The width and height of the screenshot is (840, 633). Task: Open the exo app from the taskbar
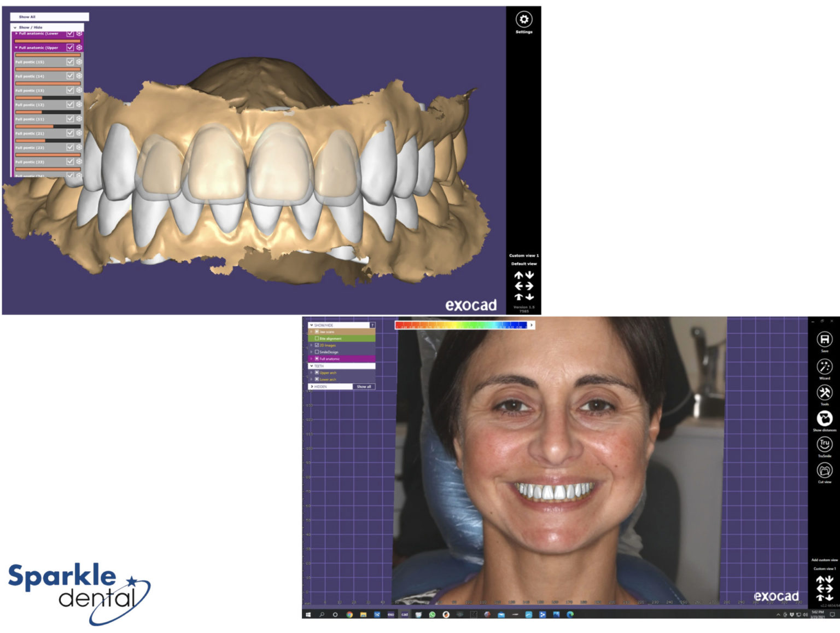(x=392, y=614)
